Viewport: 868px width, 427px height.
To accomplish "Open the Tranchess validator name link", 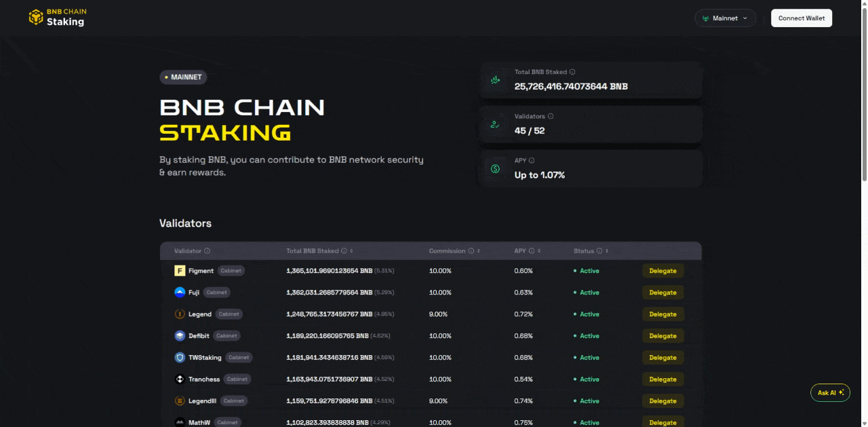I will point(204,379).
